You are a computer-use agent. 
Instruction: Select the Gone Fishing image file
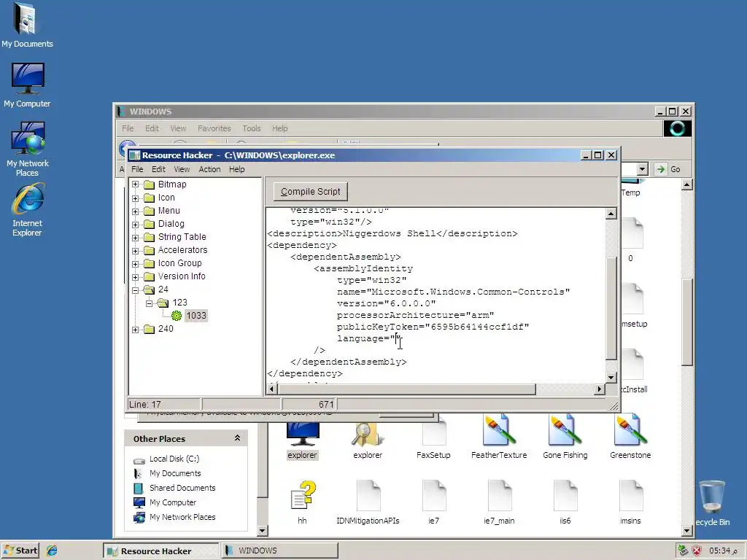(x=565, y=437)
